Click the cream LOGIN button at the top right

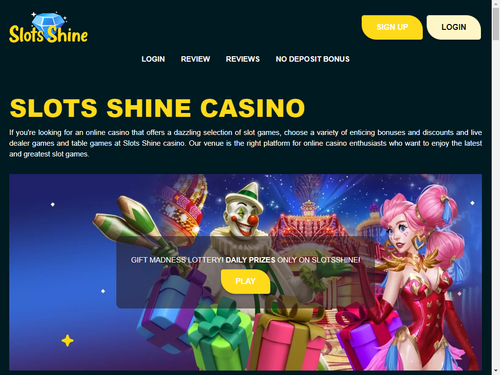pos(454,27)
